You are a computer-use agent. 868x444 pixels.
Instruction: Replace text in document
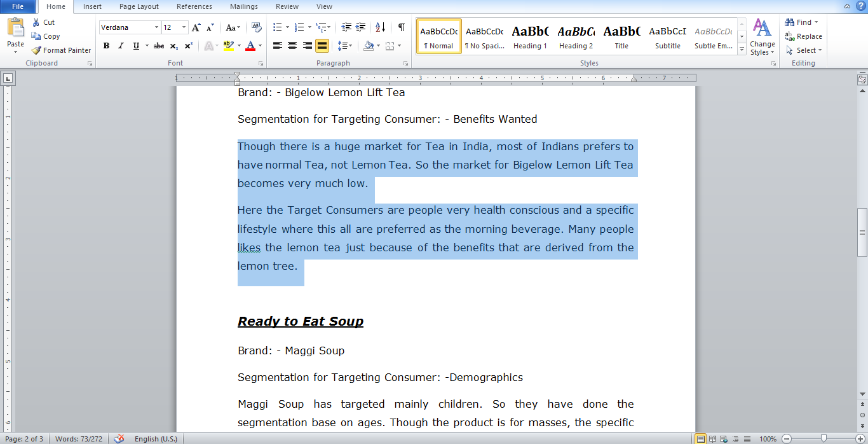click(x=804, y=36)
